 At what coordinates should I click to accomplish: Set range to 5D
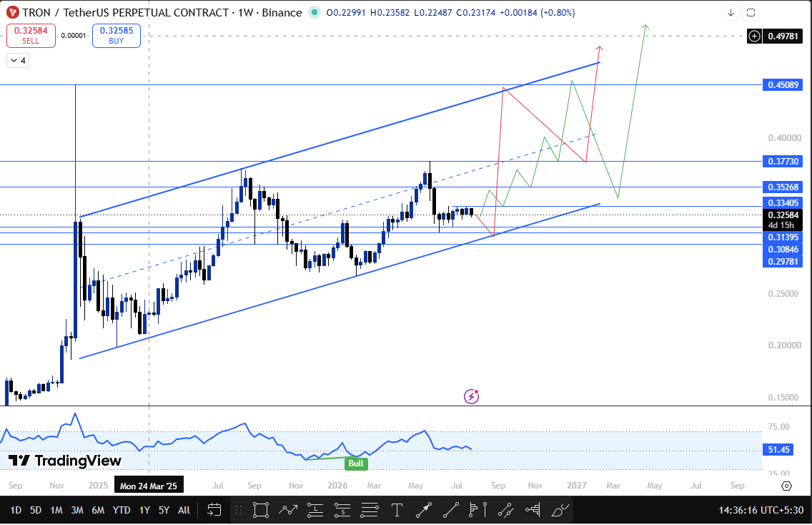tap(35, 510)
